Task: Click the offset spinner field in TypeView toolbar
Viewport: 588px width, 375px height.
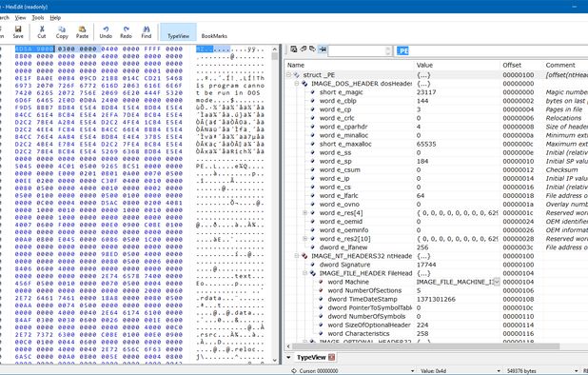Action: pos(360,50)
